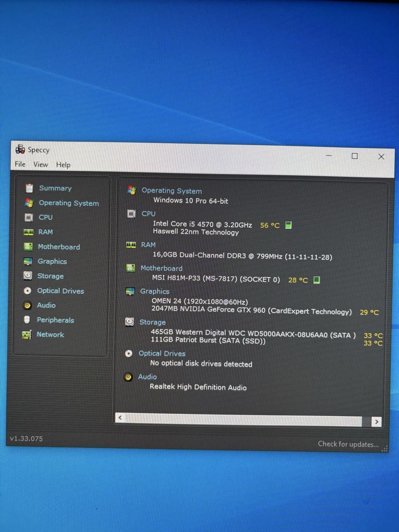Click Check for updates link
The width and height of the screenshot is (399, 532).
coord(348,444)
